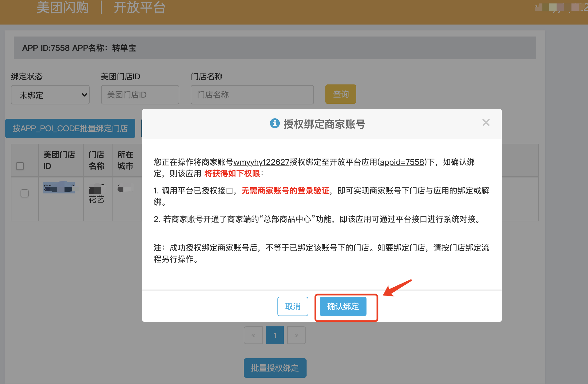Click the APP ID:7558 APP名称 banner text
The width and height of the screenshot is (588, 384).
point(79,48)
